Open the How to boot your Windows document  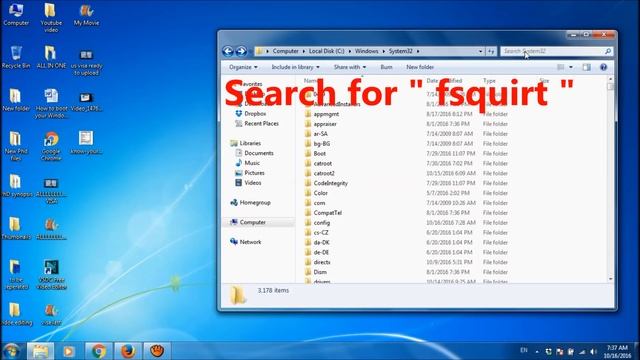click(x=51, y=103)
